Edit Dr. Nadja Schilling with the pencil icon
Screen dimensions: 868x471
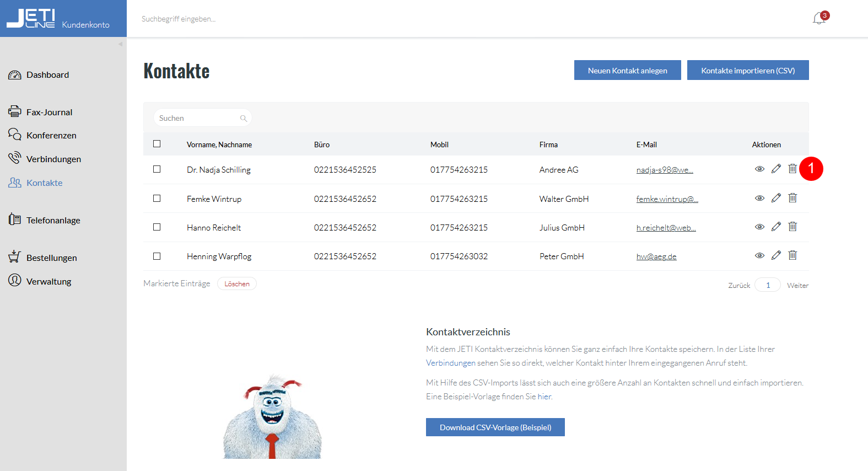click(x=776, y=169)
